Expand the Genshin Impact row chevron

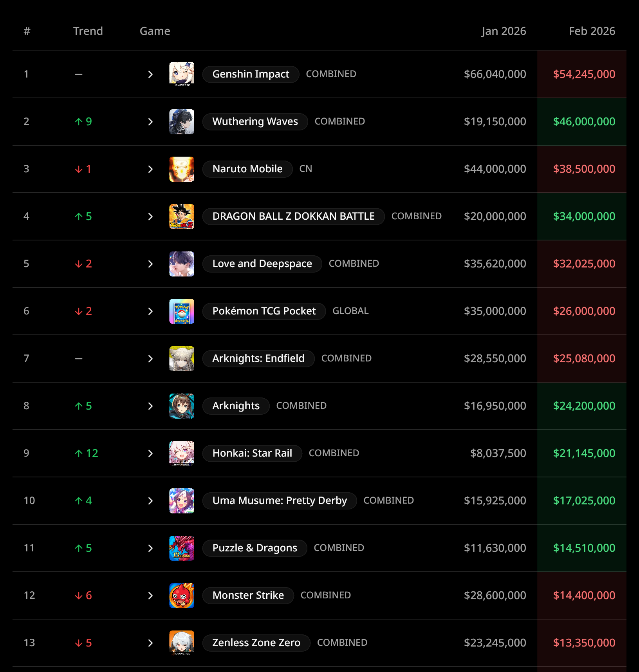(150, 74)
